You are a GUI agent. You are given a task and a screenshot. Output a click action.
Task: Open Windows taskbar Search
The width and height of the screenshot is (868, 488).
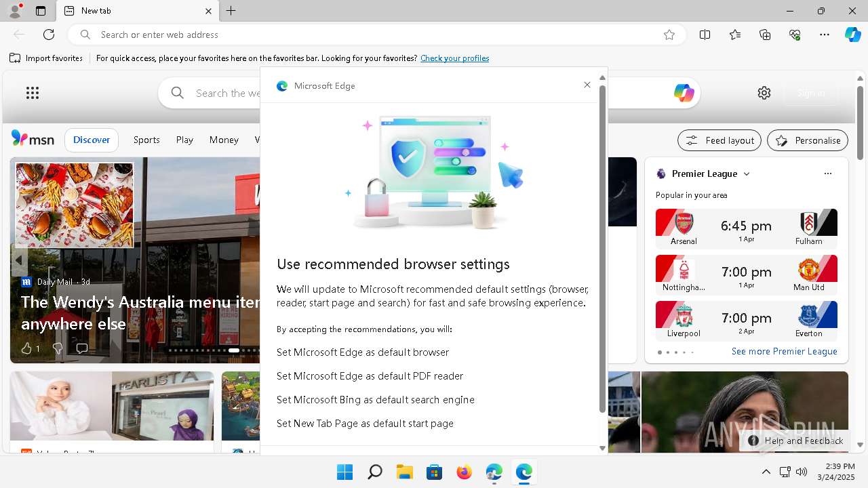[x=375, y=472]
